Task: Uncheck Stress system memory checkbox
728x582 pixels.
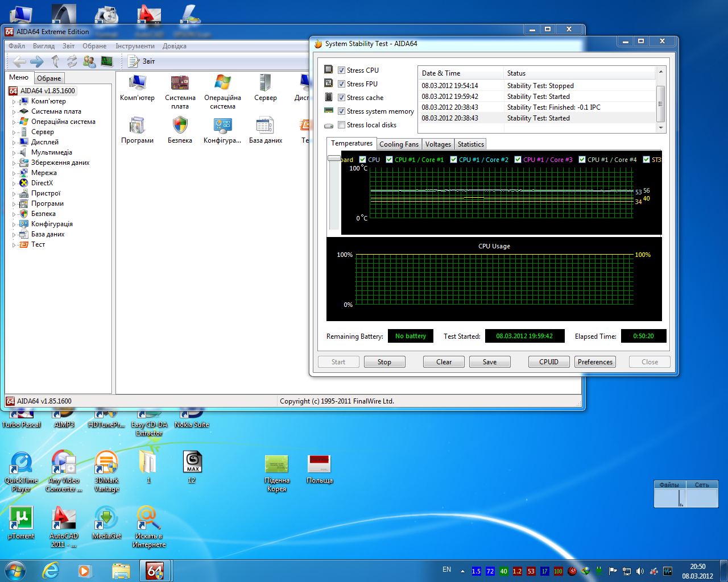Action: [x=341, y=111]
